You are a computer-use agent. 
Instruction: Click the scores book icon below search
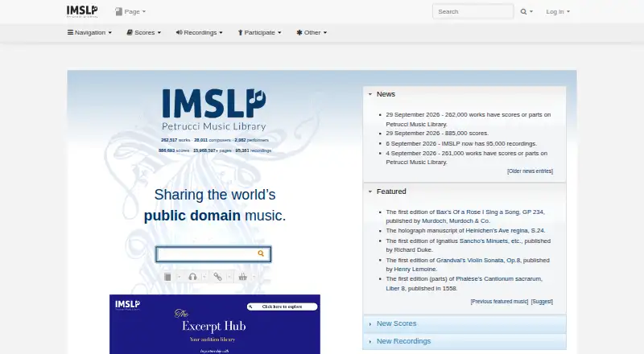(x=167, y=277)
